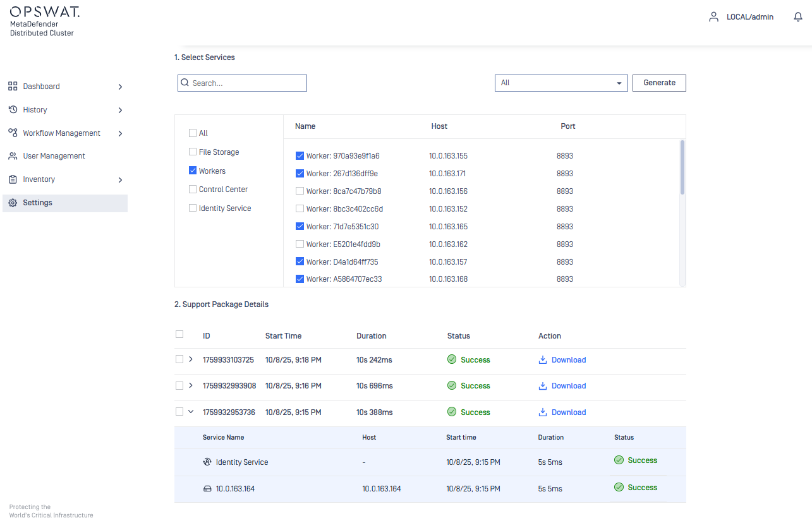Image resolution: width=812 pixels, height=523 pixels.
Task: Click the notification bell icon
Action: point(797,17)
